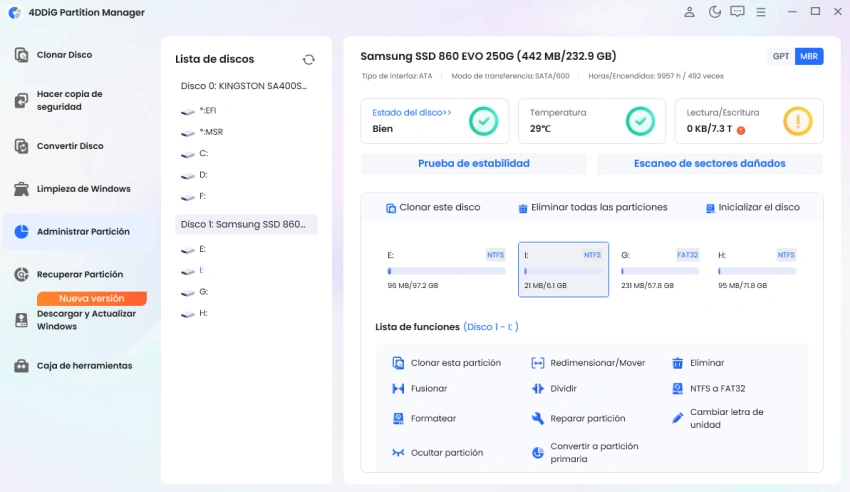Click Clonar este disco
Viewport: 850px width, 492px height.
tap(433, 208)
